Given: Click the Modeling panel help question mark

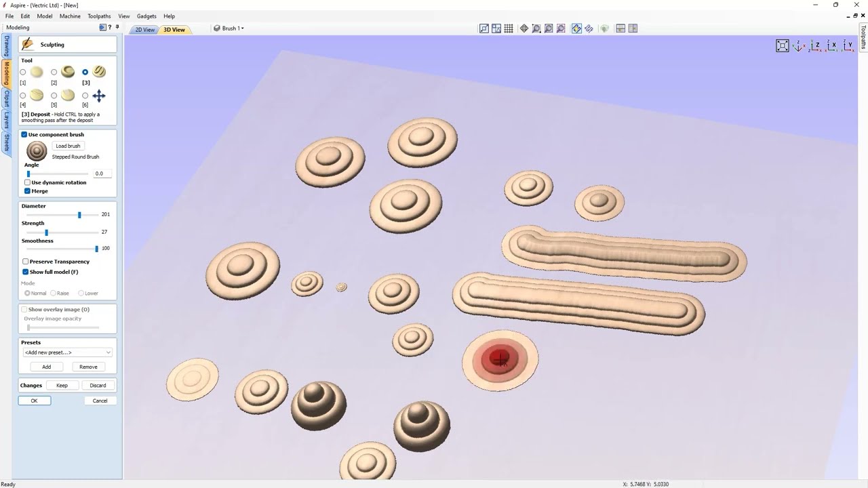Looking at the screenshot, I should pos(110,28).
